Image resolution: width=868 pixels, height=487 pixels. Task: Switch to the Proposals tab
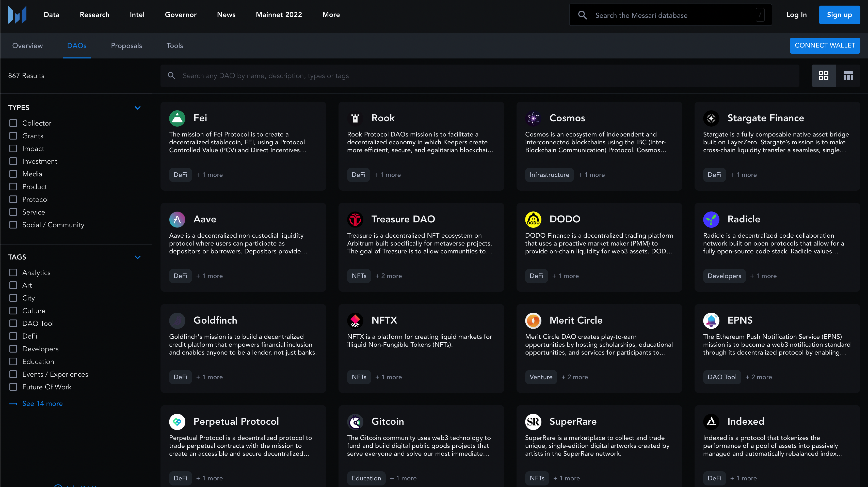pyautogui.click(x=126, y=45)
